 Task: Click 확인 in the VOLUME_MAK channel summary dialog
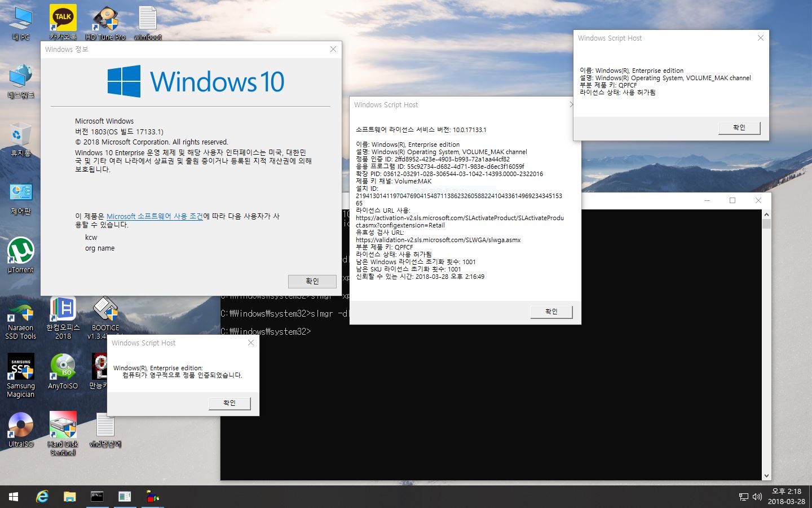(739, 128)
